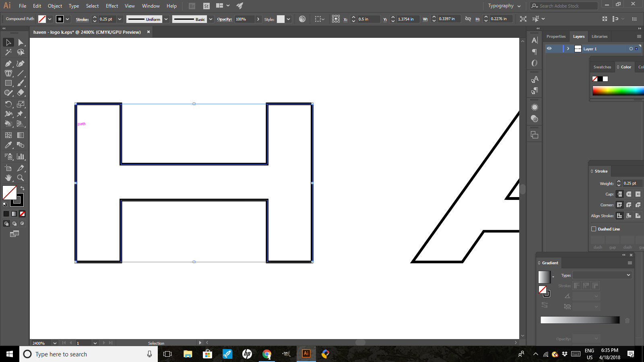Select the Paintbrush tool
Screen dimensions: 644x362
coord(21,83)
